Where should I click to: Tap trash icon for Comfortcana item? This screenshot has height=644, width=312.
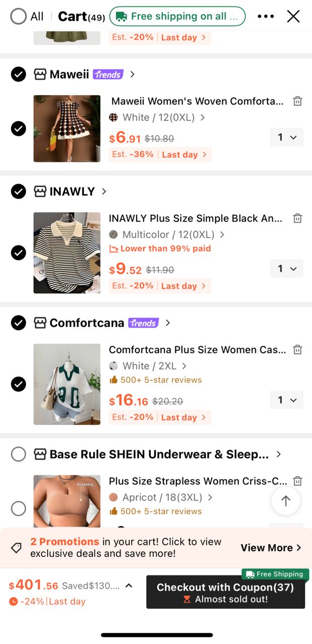tap(297, 350)
